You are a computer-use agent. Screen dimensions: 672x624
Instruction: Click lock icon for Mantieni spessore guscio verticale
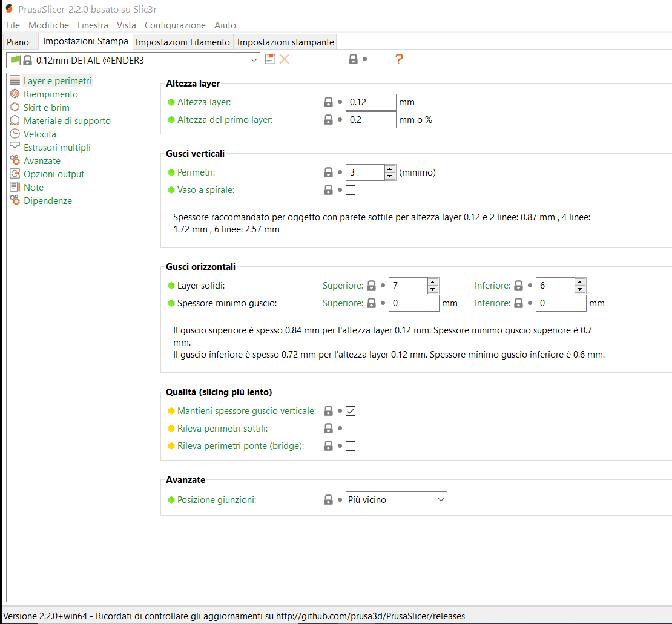click(x=328, y=410)
